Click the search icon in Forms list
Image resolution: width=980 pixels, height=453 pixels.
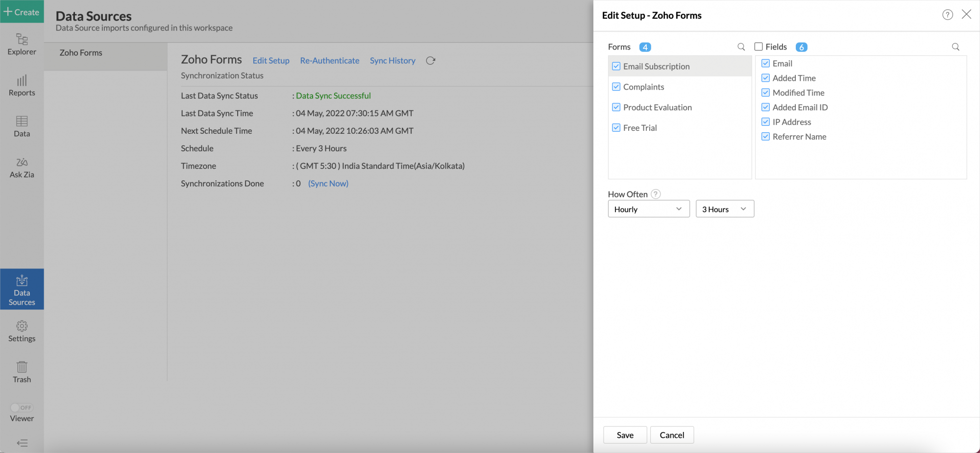(x=741, y=47)
